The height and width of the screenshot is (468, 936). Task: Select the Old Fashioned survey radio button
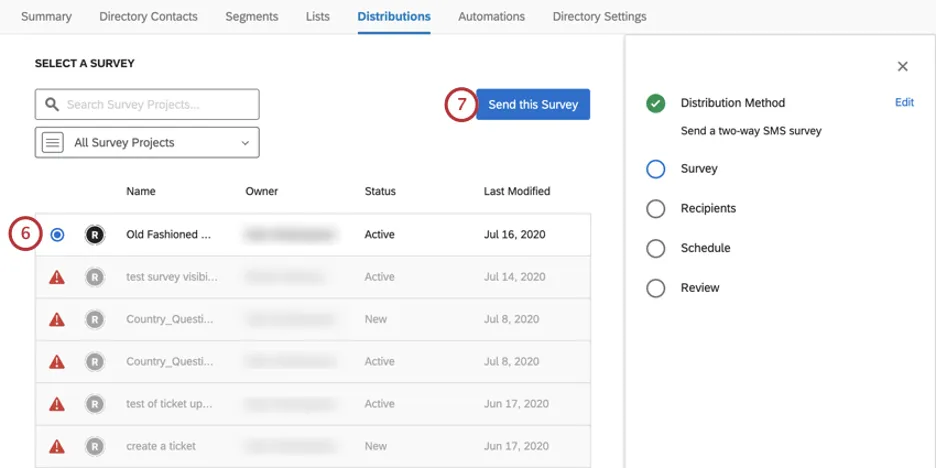click(x=57, y=235)
